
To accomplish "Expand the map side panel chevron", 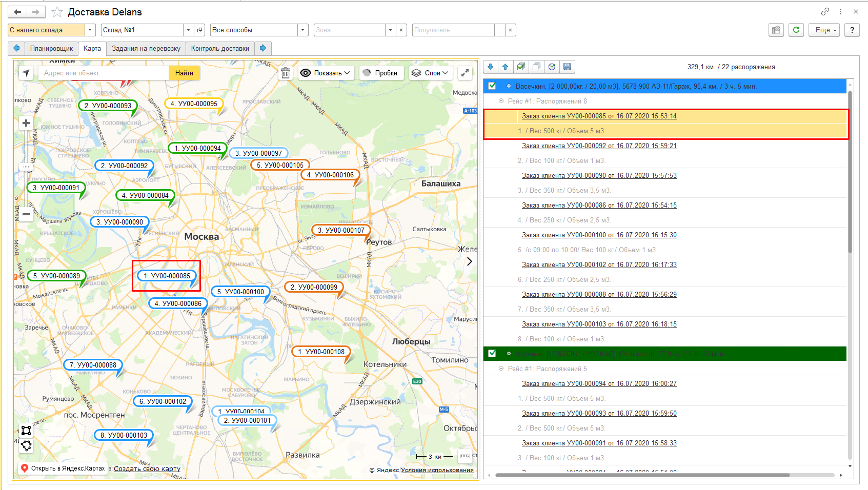I will (x=469, y=261).
